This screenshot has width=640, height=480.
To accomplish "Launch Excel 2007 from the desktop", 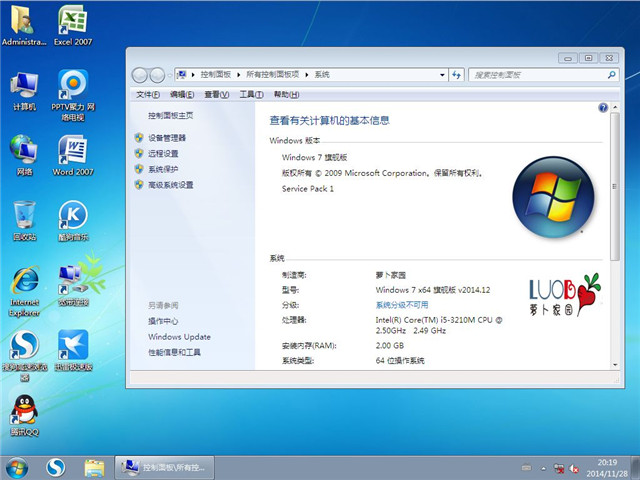I will (73, 25).
